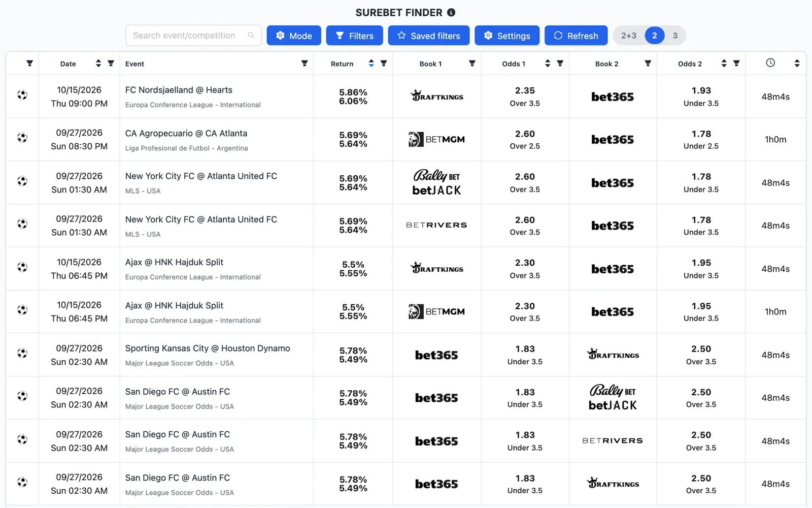Image resolution: width=812 pixels, height=508 pixels.
Task: Click bet365 logo in Sporting Kansas City row
Action: (x=436, y=355)
